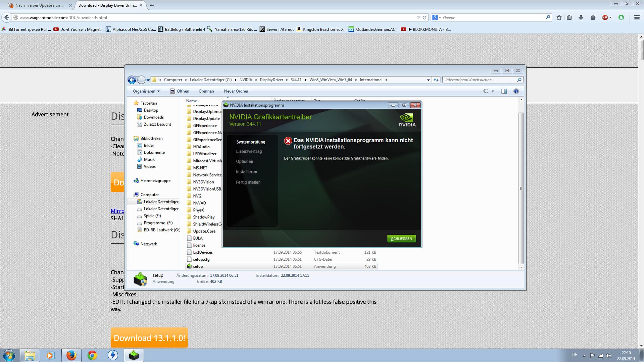Screen dimensions: 644x363
Task: Click the Explorer vertical scrollbar
Action: [521, 188]
